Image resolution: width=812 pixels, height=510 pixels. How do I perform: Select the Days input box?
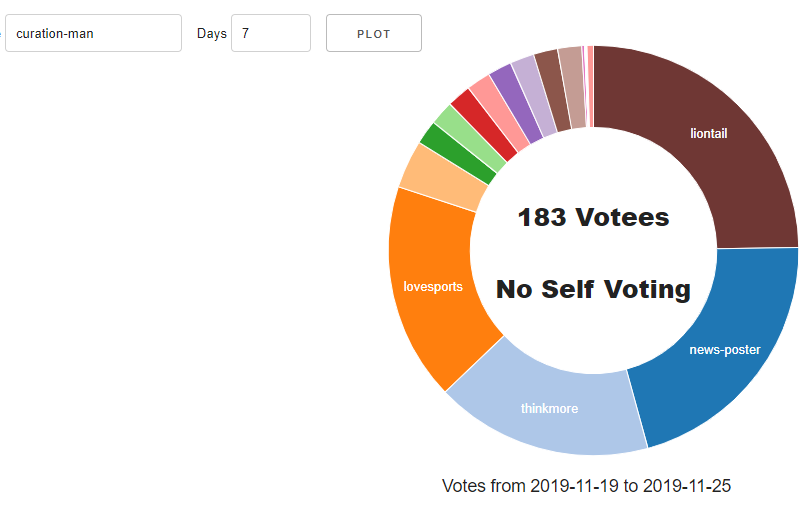coord(271,33)
